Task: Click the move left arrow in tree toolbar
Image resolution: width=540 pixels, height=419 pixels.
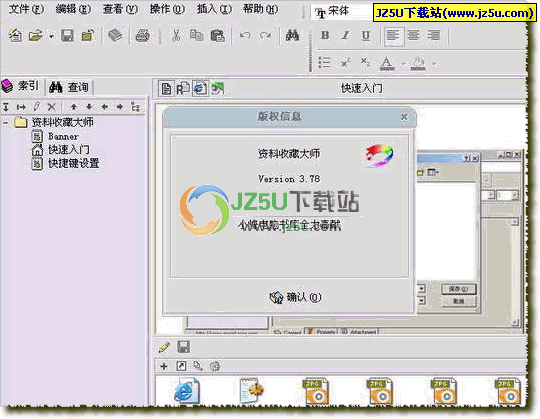Action: pyautogui.click(x=104, y=107)
